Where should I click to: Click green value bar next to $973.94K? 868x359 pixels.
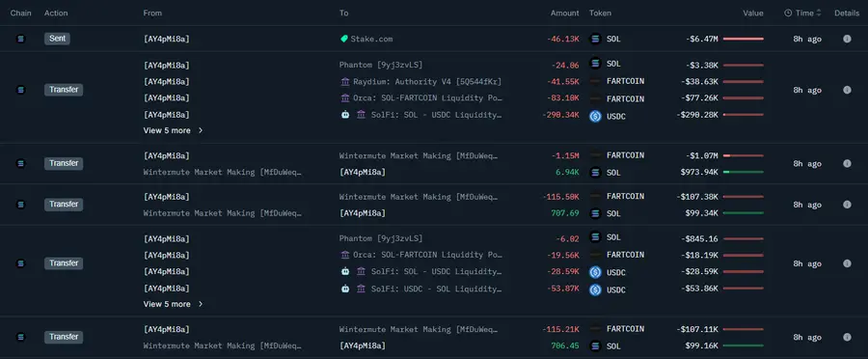tap(743, 173)
